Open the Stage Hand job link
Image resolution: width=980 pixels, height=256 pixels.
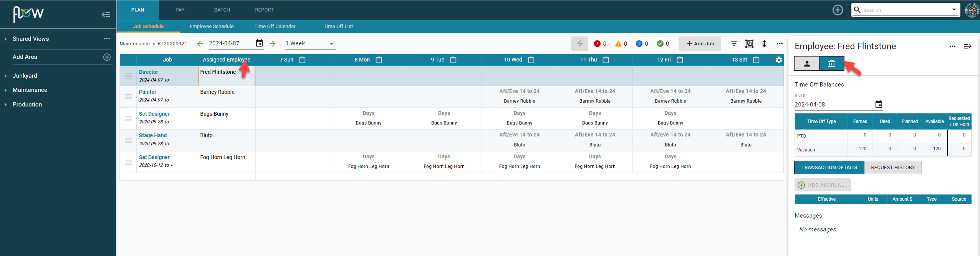point(153,136)
